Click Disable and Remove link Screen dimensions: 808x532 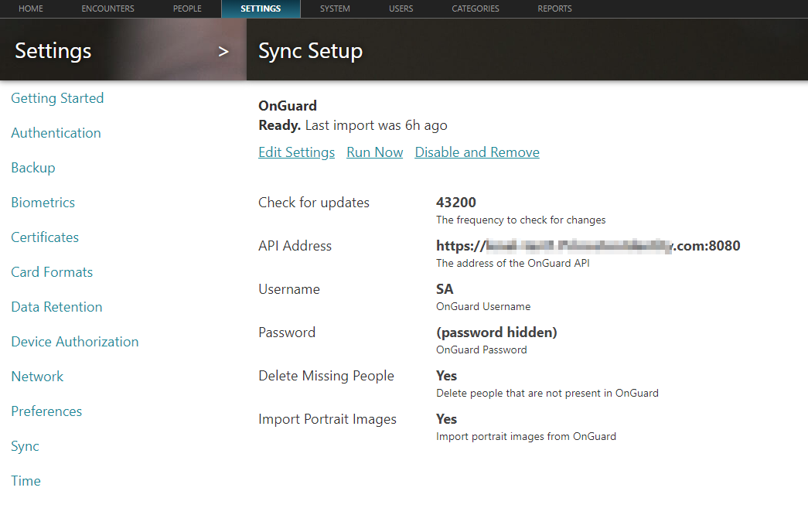(477, 152)
